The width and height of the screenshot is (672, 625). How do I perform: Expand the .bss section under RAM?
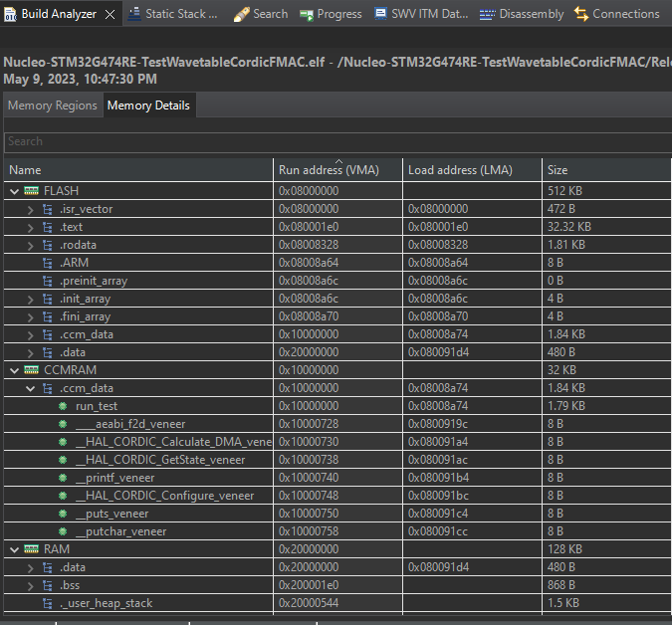point(30,586)
